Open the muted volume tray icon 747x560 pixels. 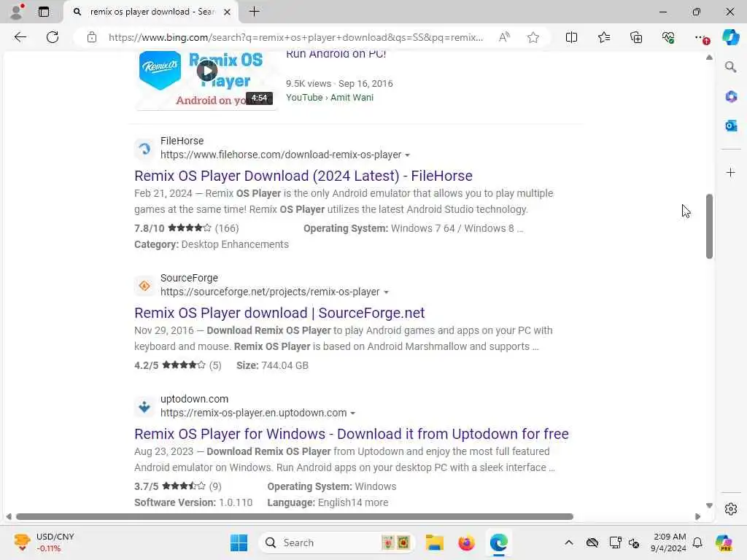tap(634, 542)
